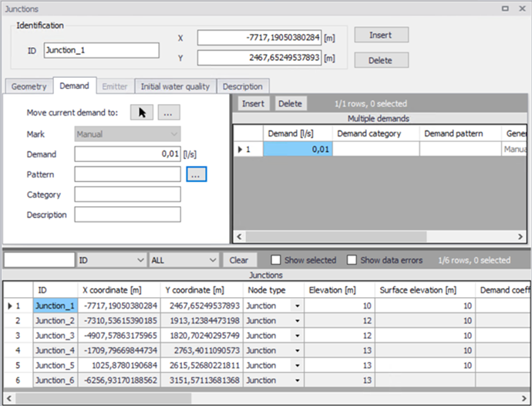Click the Demand value input field
532x406 pixels.
(x=127, y=154)
